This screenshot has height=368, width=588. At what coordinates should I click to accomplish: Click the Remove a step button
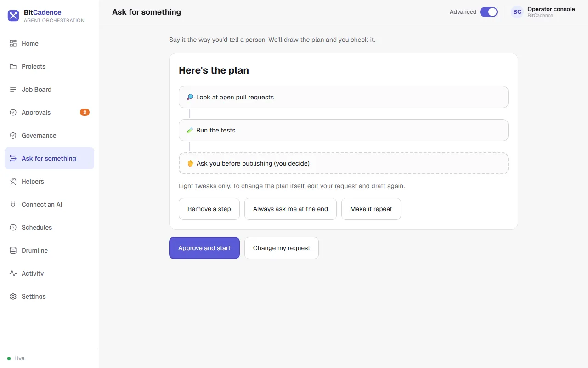(209, 209)
